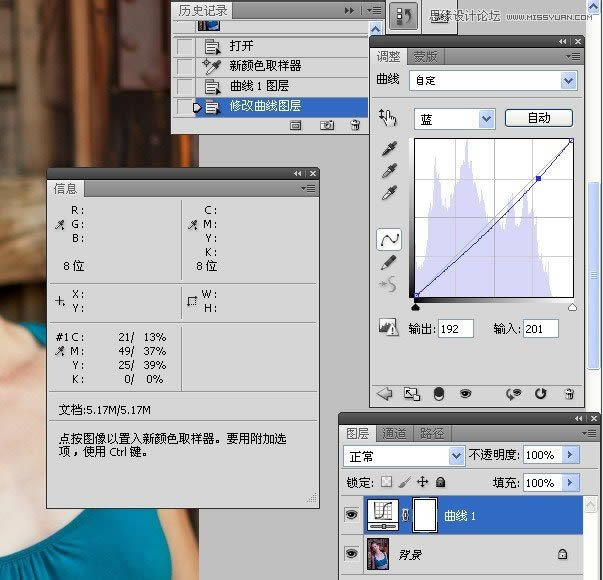
Task: Toggle history brush source box beside 打开
Action: (184, 46)
